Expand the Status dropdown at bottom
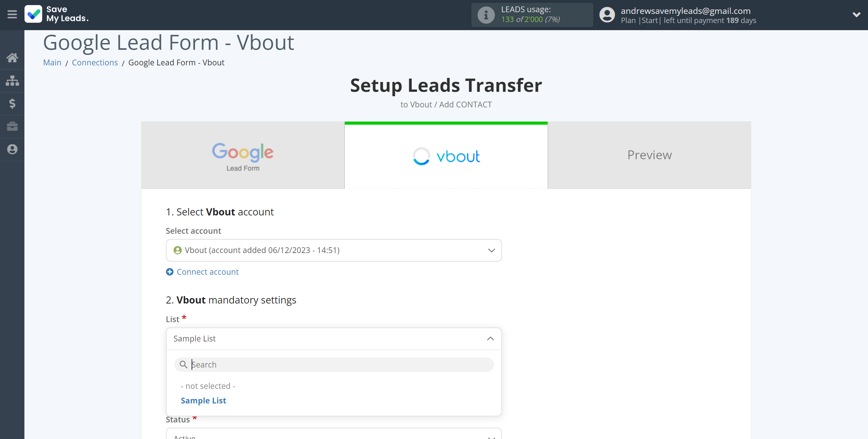This screenshot has height=439, width=868. pos(491,436)
